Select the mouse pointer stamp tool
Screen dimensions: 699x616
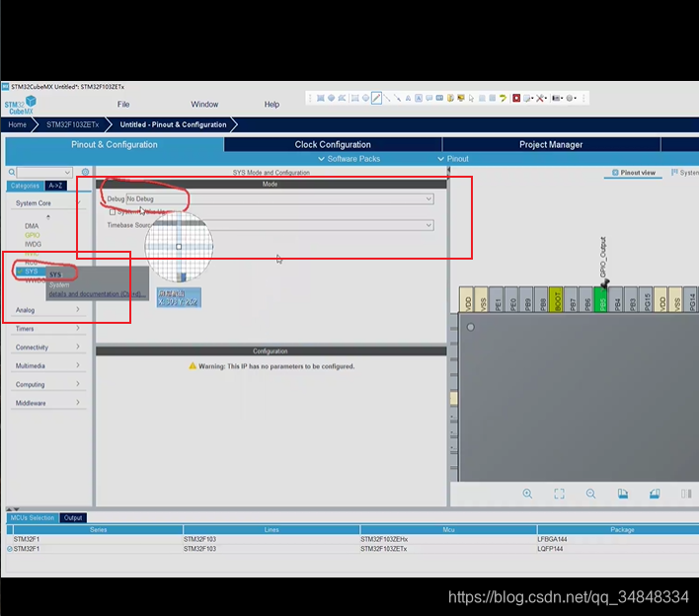coord(471,98)
